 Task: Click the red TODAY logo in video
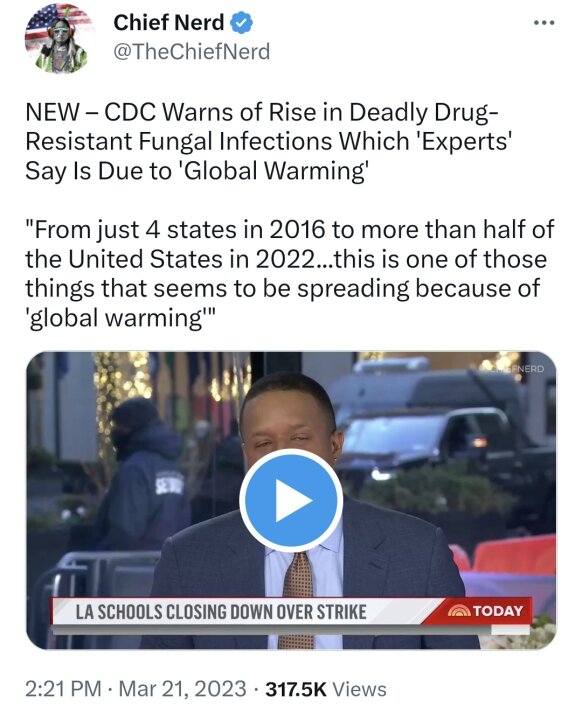[x=485, y=611]
